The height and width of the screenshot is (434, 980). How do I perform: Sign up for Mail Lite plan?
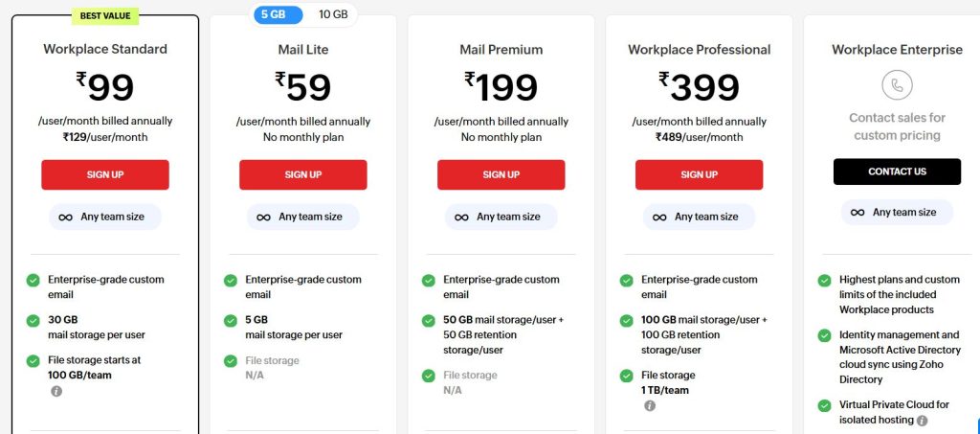tap(303, 174)
